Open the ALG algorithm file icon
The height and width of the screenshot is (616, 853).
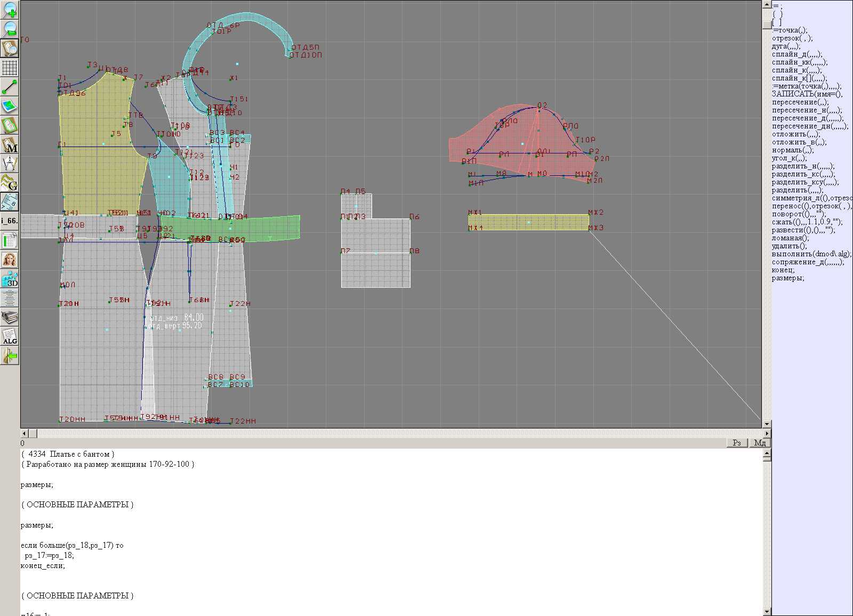tap(10, 336)
